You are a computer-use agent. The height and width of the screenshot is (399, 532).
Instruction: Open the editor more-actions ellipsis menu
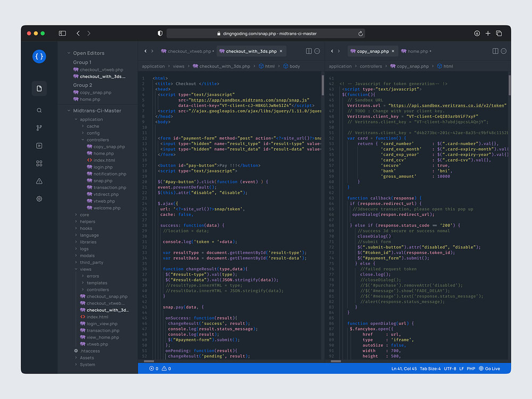point(317,51)
